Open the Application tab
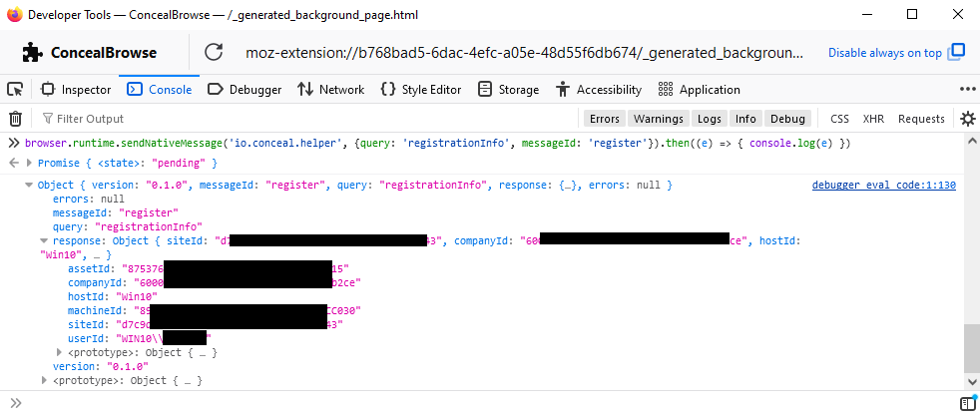Viewport: 980px width, 416px height. coord(699,90)
